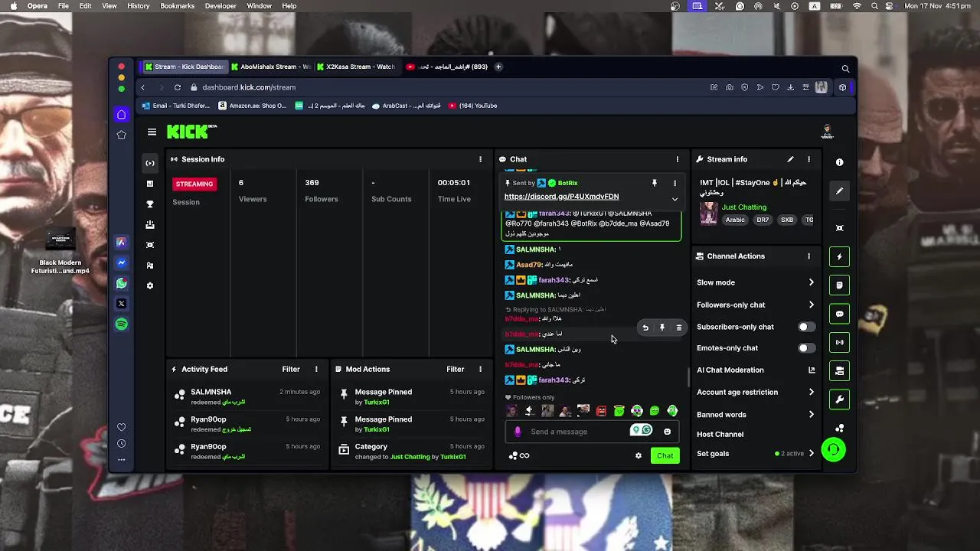Image resolution: width=980 pixels, height=551 pixels.
Task: Open Activity Feed three-dot menu
Action: 316,369
